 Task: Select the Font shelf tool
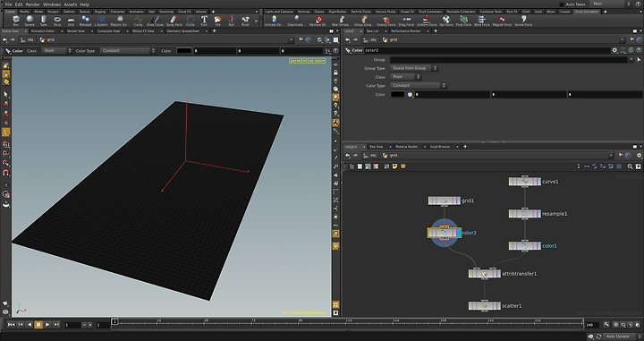[x=204, y=21]
